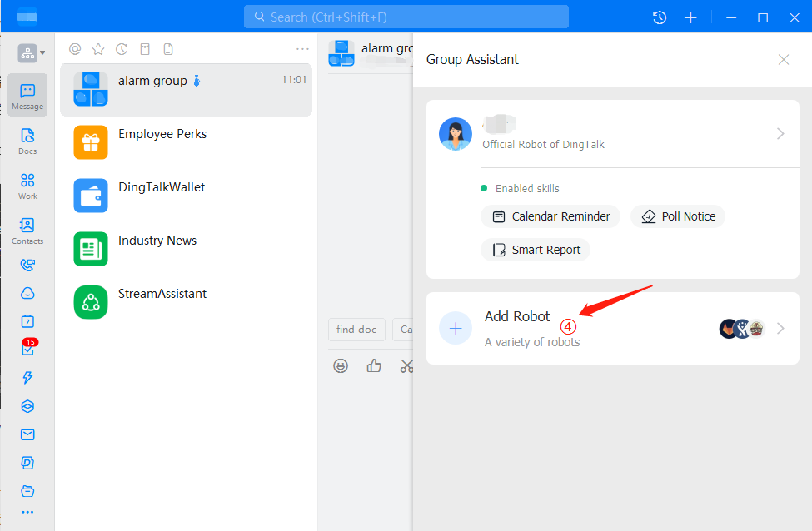The image size is (812, 531).
Task: Open more options ellipsis above conversation list
Action: (x=302, y=49)
